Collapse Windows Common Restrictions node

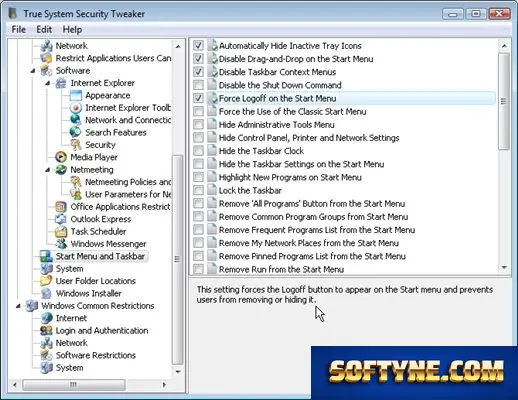(x=18, y=306)
